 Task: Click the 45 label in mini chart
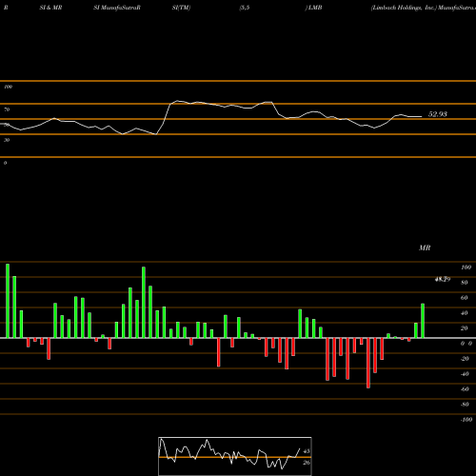[x=307, y=451]
